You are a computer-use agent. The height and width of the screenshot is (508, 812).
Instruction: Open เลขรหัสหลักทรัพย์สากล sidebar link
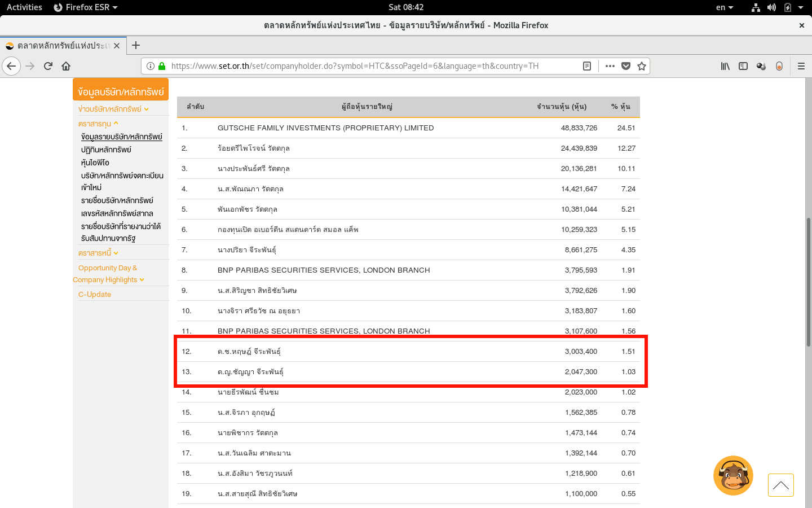(x=117, y=213)
